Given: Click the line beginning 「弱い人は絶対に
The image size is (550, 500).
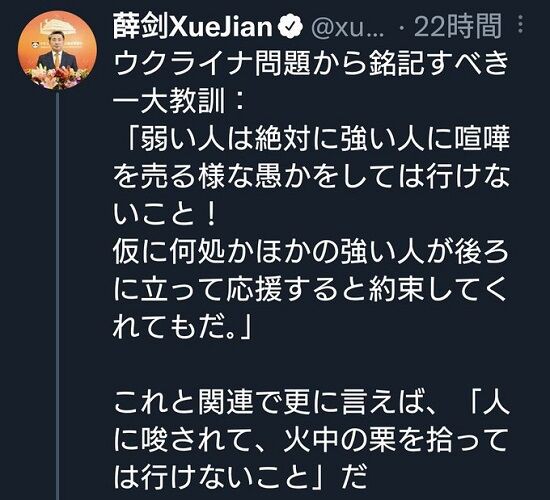Looking at the screenshot, I should click(318, 140).
